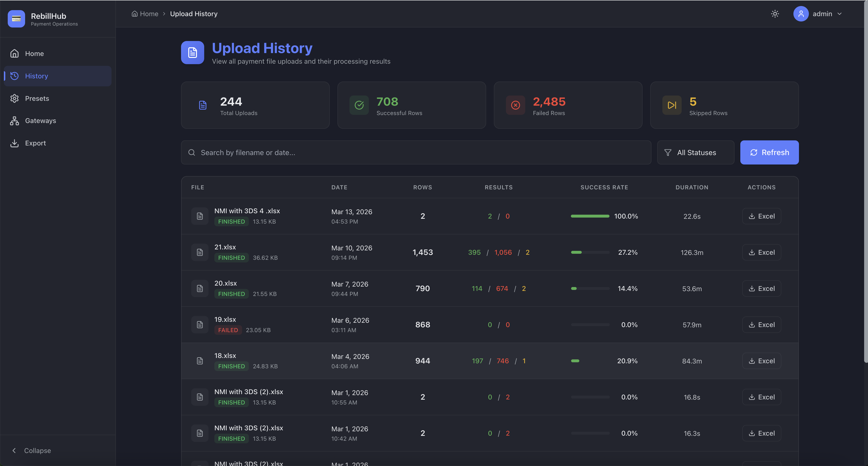
Task: Click the Rows column header
Action: click(423, 187)
